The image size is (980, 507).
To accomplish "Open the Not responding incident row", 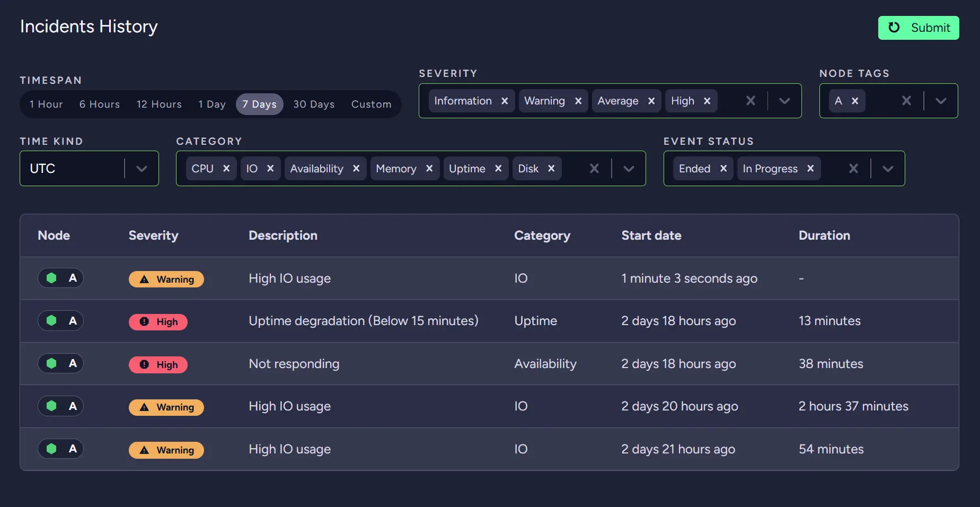I will (294, 364).
